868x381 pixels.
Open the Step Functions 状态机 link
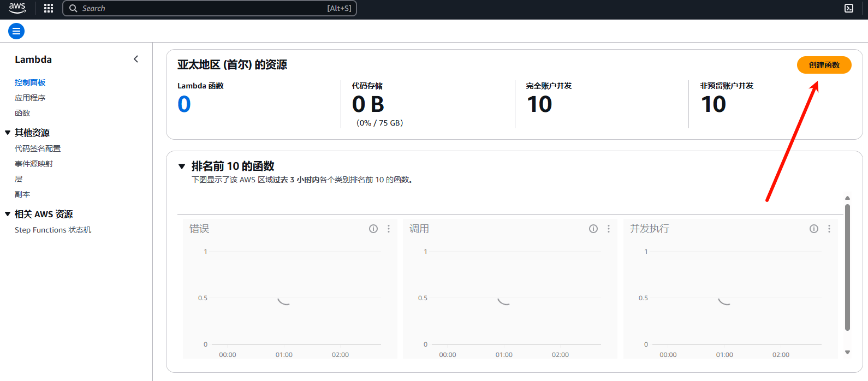(53, 230)
